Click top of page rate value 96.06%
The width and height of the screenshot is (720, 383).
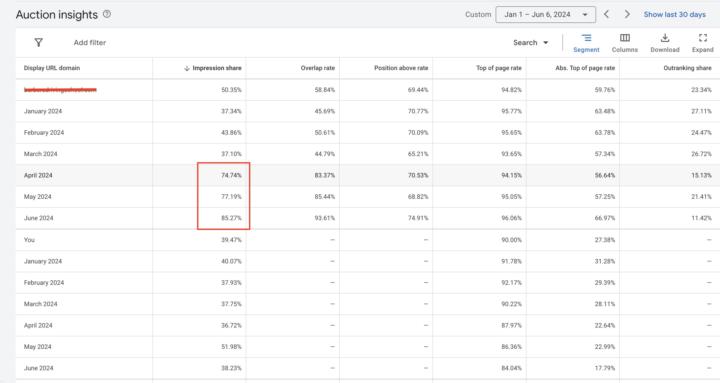512,218
